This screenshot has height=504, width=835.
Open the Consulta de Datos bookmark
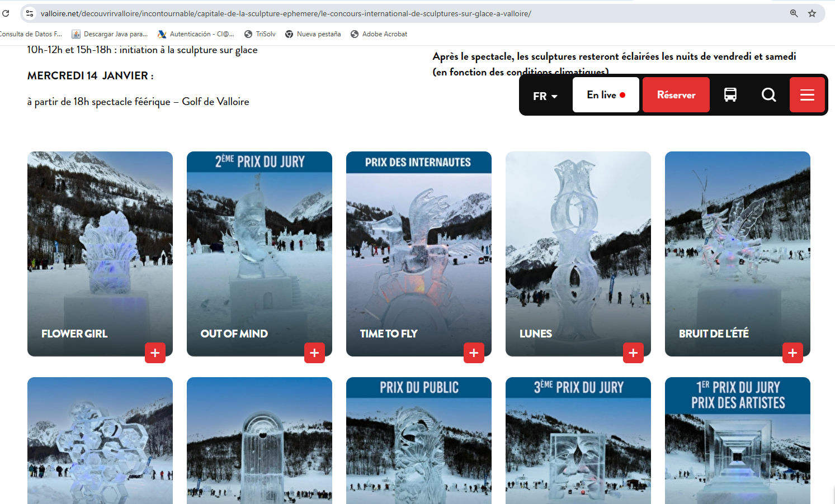tap(31, 34)
